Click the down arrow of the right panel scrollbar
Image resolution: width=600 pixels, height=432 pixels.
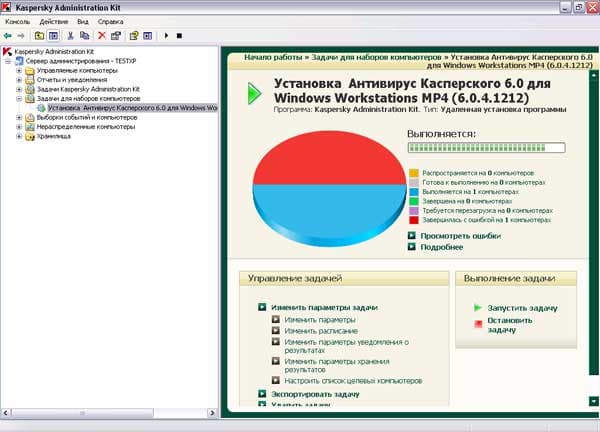pyautogui.click(x=593, y=401)
